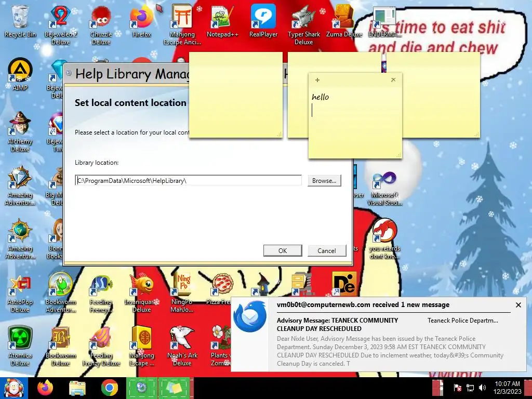This screenshot has width=532, height=399.
Task: Click the Atomica Deluxe radiation icon
Action: 20,346
